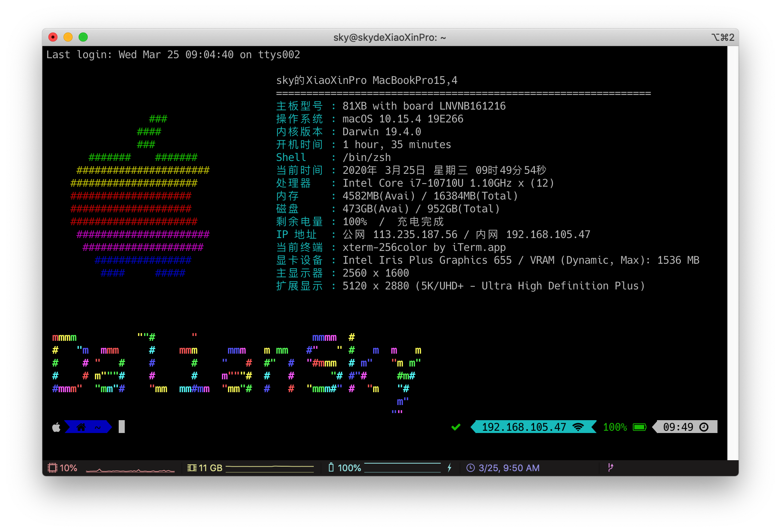781x532 pixels.
Task: Click the git branch icon in status bar
Action: pos(611,467)
